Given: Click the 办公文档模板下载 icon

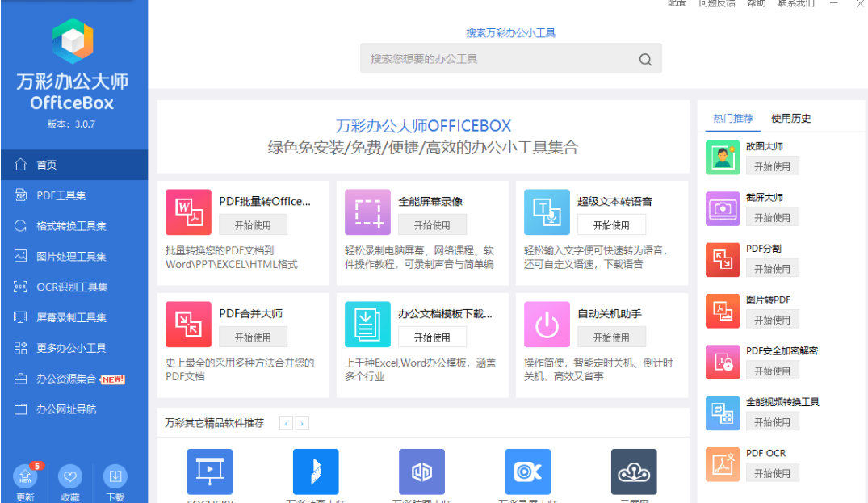Looking at the screenshot, I should click(x=367, y=325).
